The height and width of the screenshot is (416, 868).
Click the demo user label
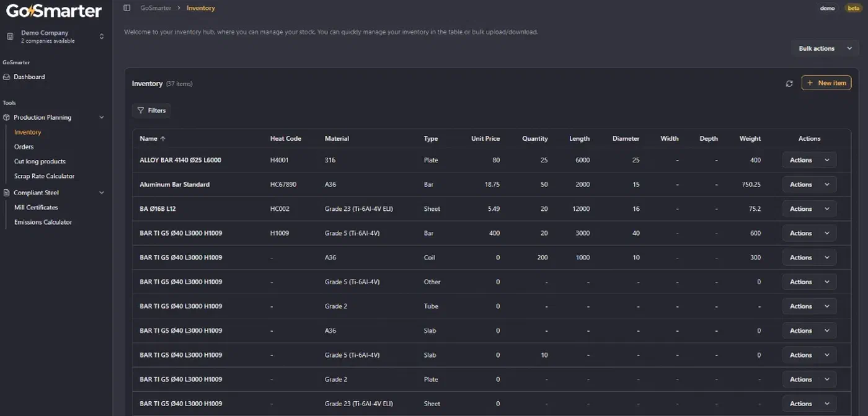[x=827, y=8]
